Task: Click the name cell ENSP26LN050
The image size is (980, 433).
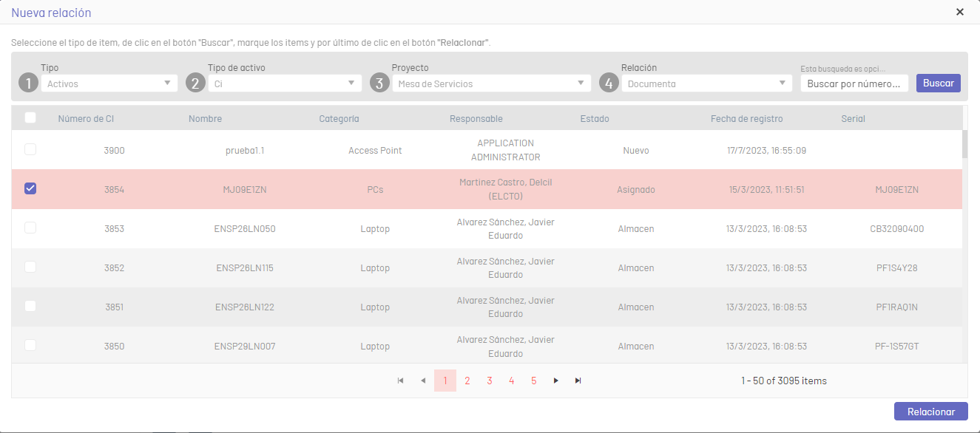Action: [245, 228]
